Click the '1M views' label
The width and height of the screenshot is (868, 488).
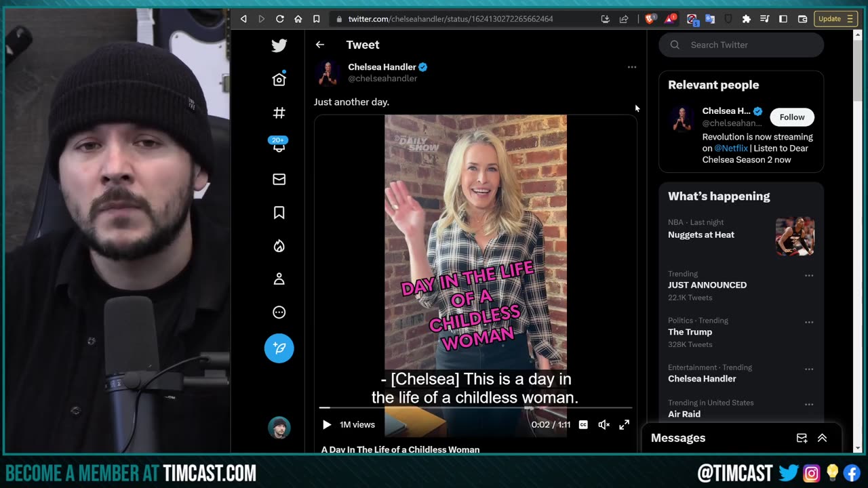tap(357, 424)
